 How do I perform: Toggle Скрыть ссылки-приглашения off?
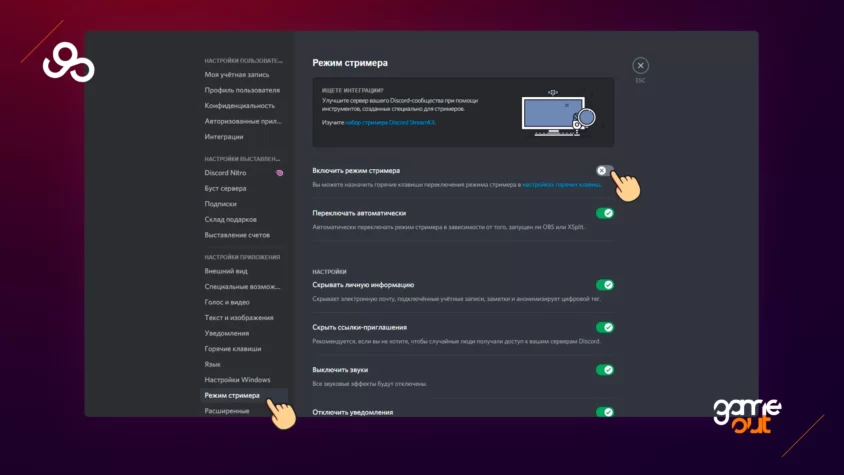pyautogui.click(x=604, y=327)
